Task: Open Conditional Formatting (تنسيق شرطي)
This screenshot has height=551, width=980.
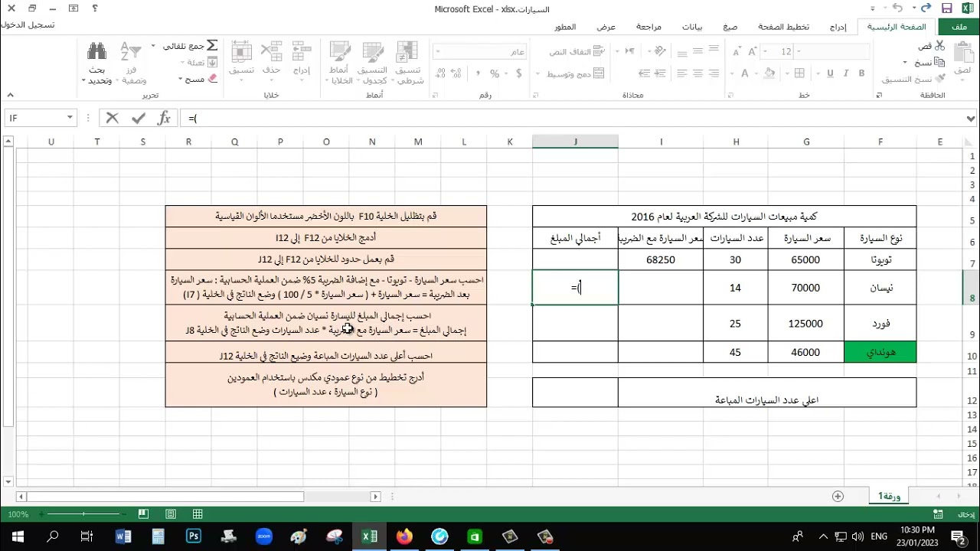Action: [x=409, y=63]
